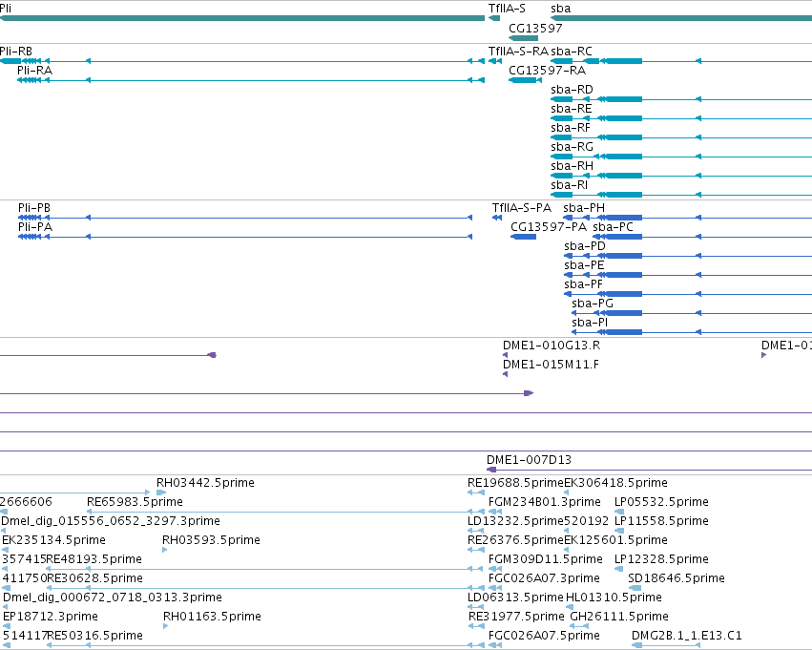This screenshot has height=650, width=812.
Task: Select EST LP12328.5prime
Action: [661, 560]
